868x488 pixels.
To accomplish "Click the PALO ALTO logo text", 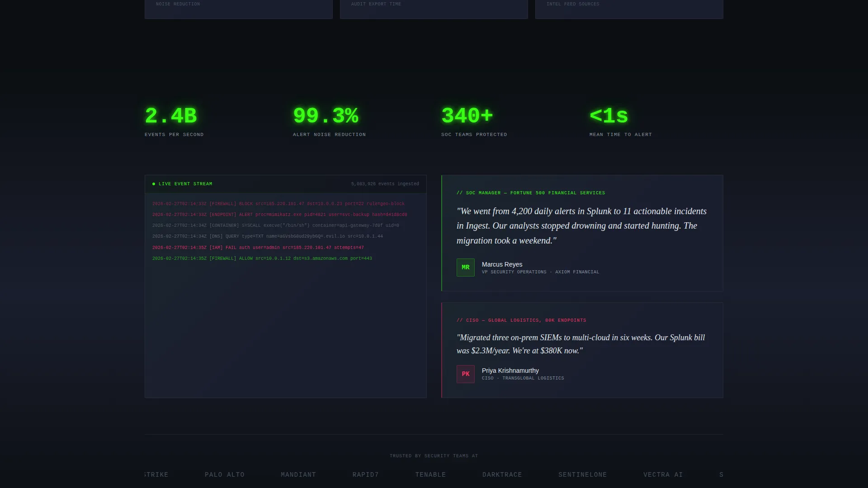I will pos(225,475).
